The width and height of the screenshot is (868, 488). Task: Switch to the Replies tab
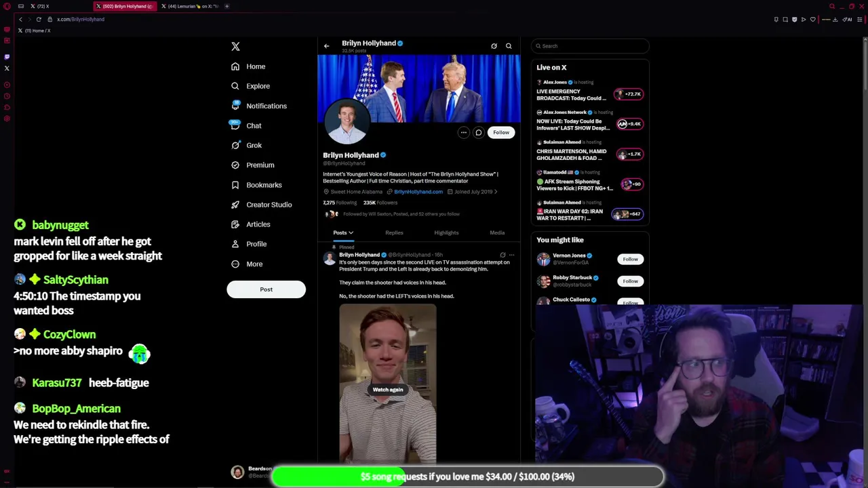click(394, 233)
